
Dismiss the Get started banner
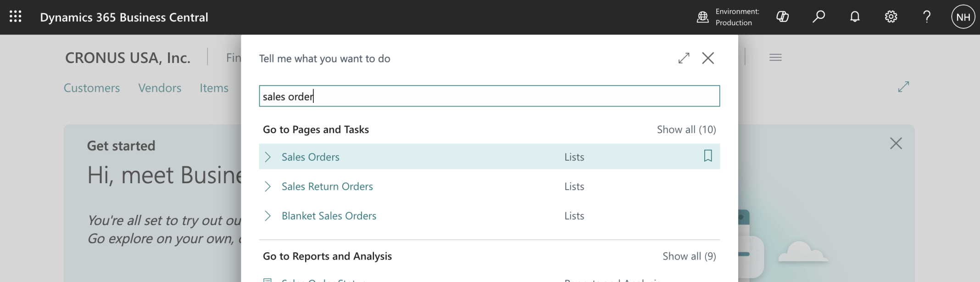(x=896, y=144)
